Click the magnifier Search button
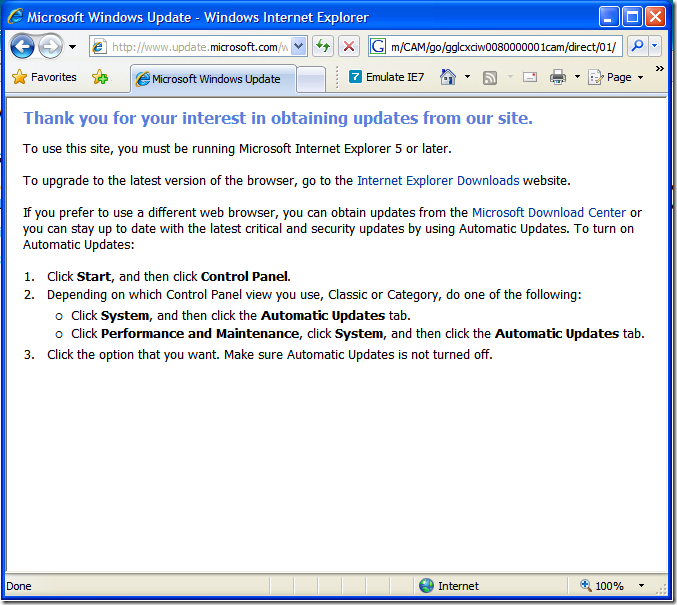This screenshot has height=605, width=677. (637, 46)
